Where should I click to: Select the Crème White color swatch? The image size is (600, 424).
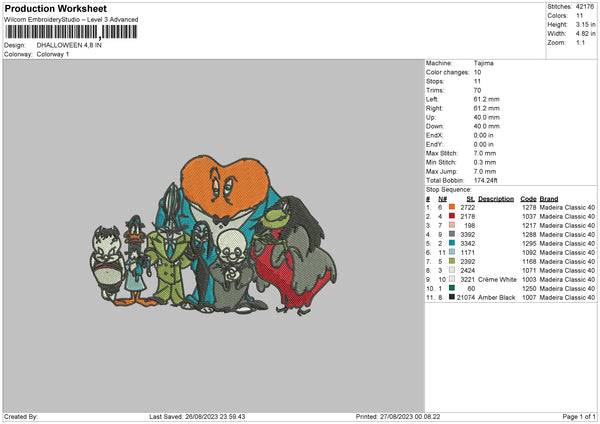[452, 277]
